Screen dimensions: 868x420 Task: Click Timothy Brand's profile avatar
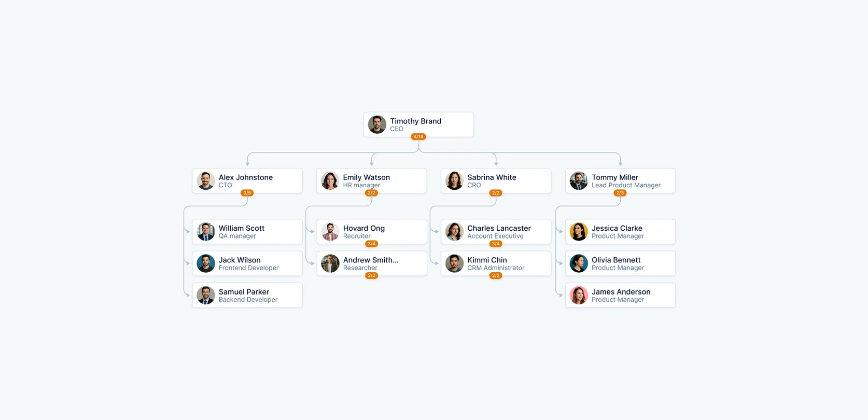coord(377,124)
